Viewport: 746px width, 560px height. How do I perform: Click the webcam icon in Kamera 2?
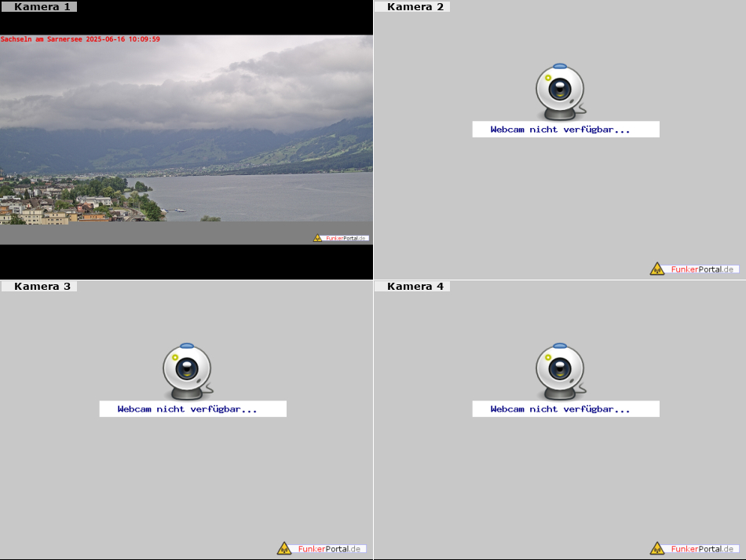561,92
